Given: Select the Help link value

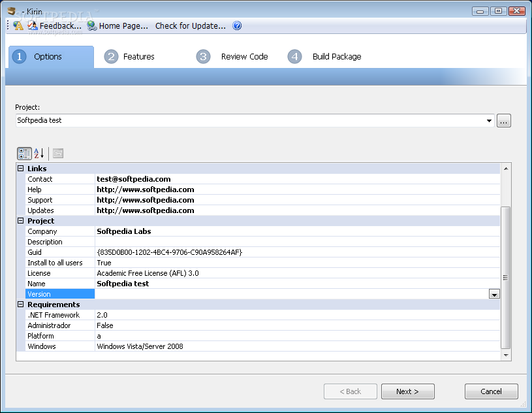Looking at the screenshot, I should pyautogui.click(x=146, y=190).
